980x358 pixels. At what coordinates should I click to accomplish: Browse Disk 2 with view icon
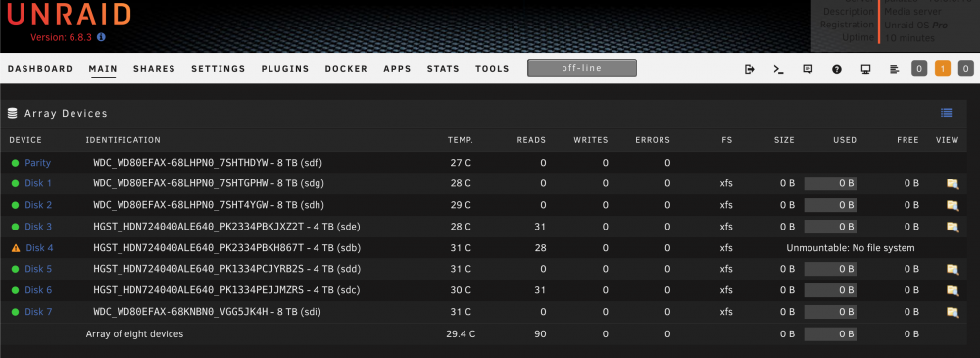(952, 205)
